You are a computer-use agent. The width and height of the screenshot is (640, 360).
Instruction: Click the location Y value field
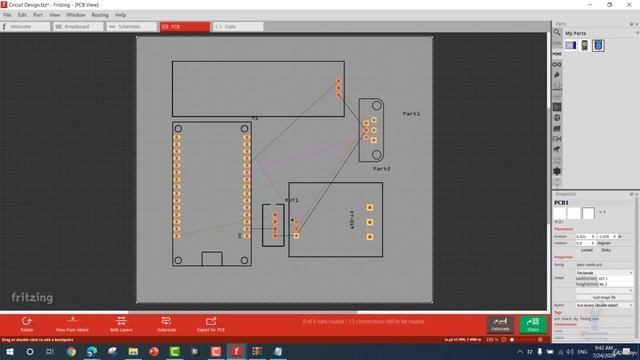tap(607, 236)
